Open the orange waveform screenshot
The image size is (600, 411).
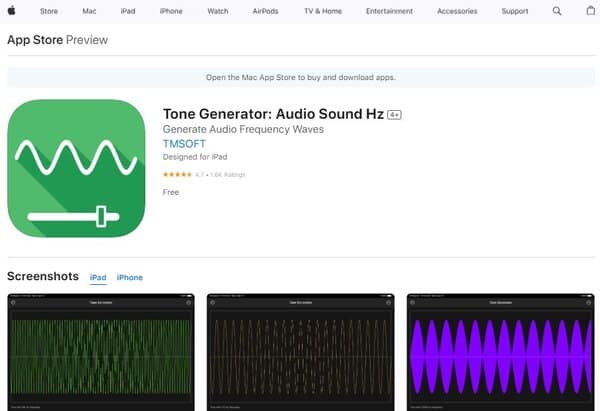click(x=301, y=352)
